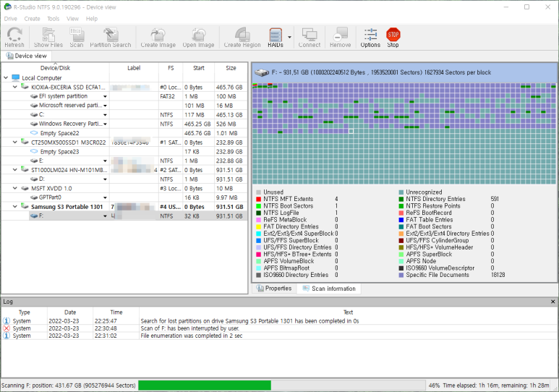Image resolution: width=559 pixels, height=392 pixels.
Task: Launch Partition Search tool
Action: tap(111, 38)
